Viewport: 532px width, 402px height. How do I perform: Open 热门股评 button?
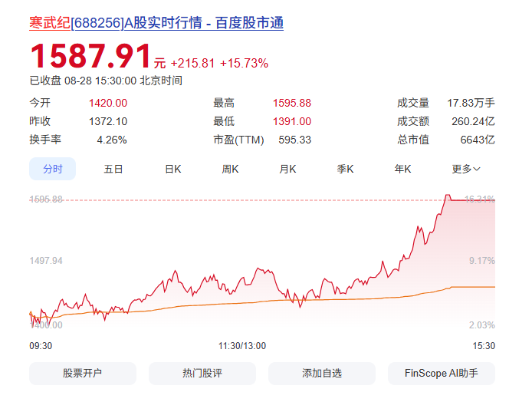tap(202, 374)
